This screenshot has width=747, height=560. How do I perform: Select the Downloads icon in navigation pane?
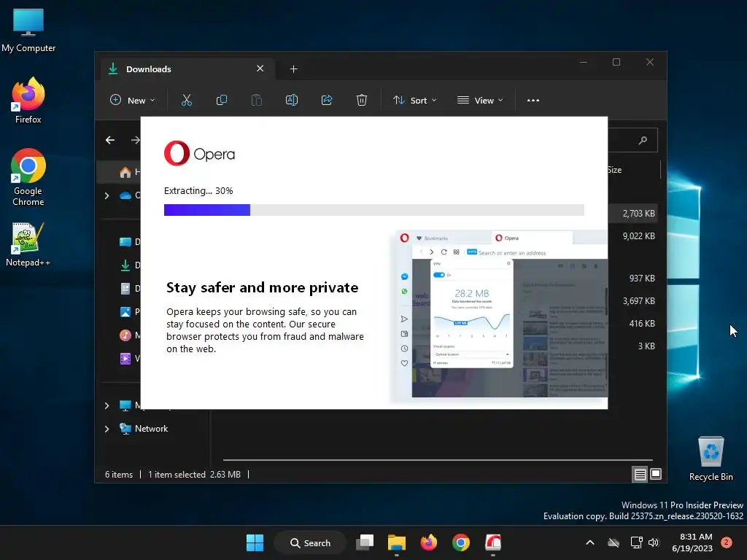tap(125, 265)
